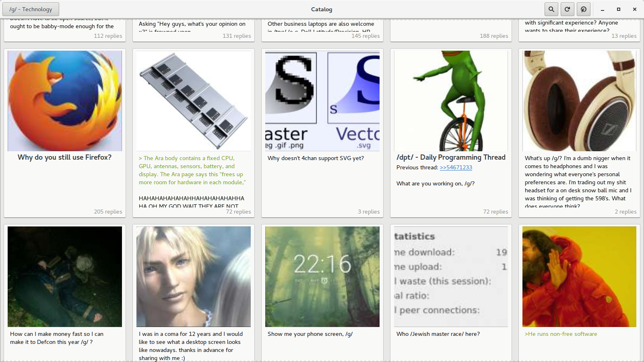The image size is (644, 362).
Task: Click '188 replies' in the top row
Action: (494, 36)
